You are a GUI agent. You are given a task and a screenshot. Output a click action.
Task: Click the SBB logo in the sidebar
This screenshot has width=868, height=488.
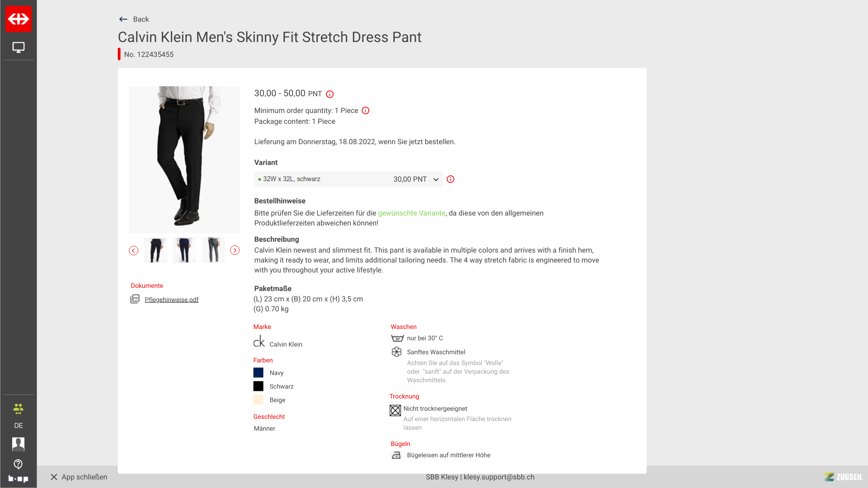tap(19, 19)
